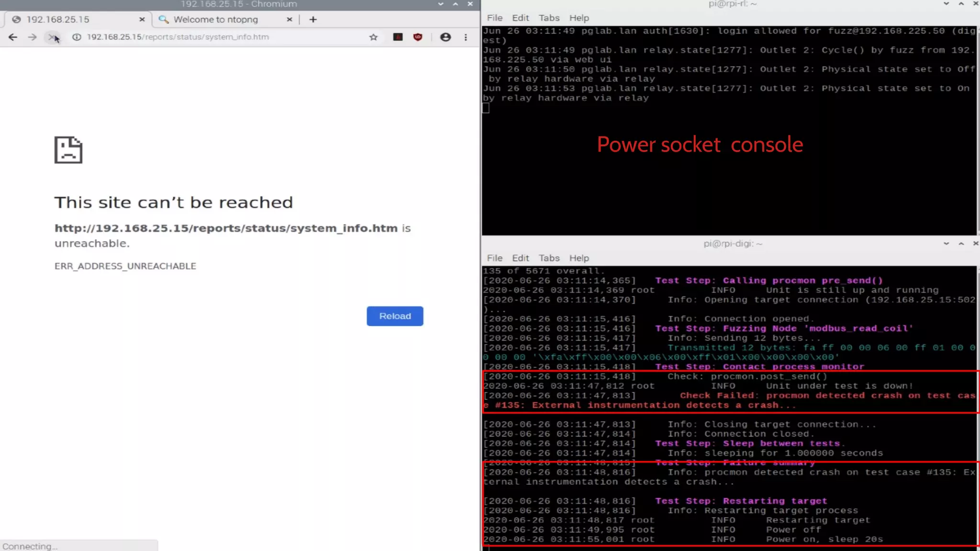Click the blue Reload button
The width and height of the screenshot is (980, 551).
(x=395, y=316)
